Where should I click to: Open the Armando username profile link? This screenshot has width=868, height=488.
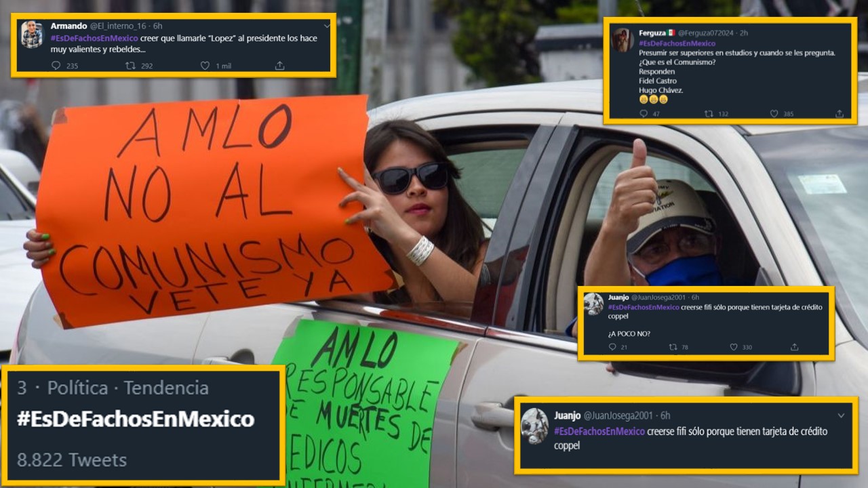pyautogui.click(x=68, y=26)
